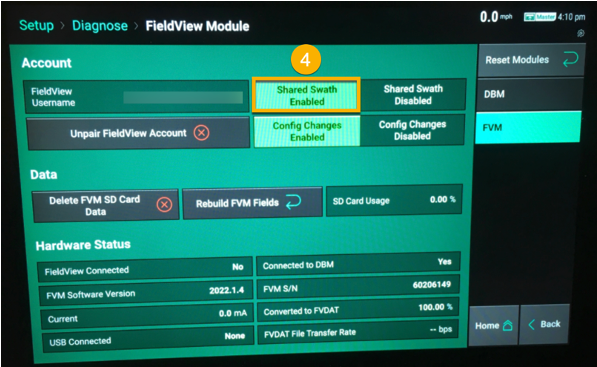Click red X icon on Unpair FieldView Account
597x367 pixels.
[x=201, y=133]
